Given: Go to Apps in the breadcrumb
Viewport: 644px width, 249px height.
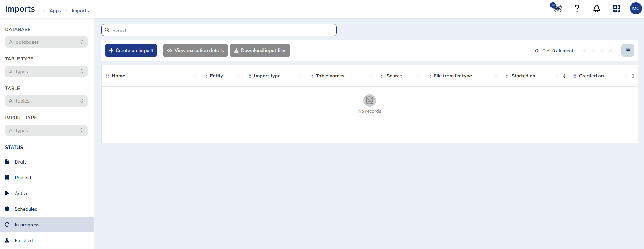Looking at the screenshot, I should click(55, 11).
